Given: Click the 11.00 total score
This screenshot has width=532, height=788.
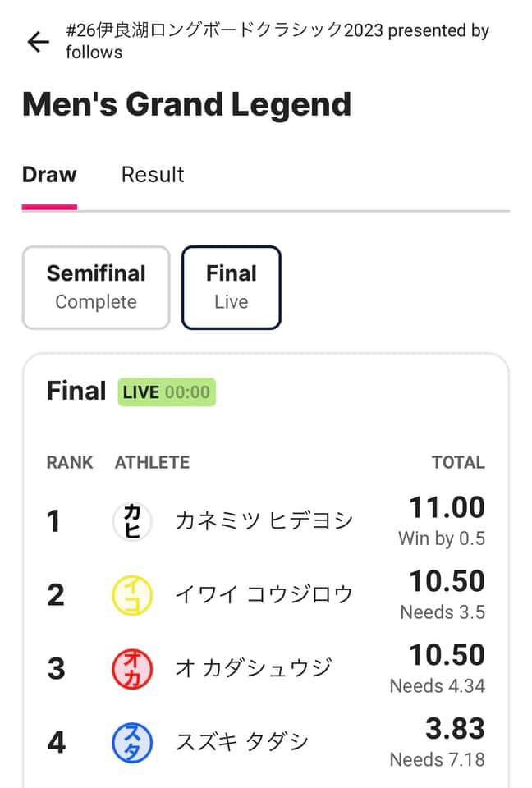Looking at the screenshot, I should 447,508.
